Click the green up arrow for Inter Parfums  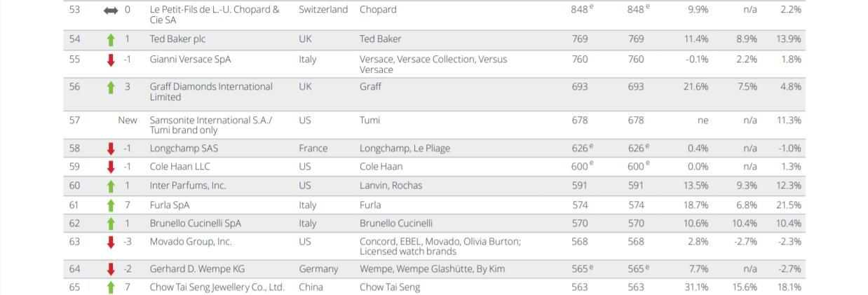(x=111, y=186)
